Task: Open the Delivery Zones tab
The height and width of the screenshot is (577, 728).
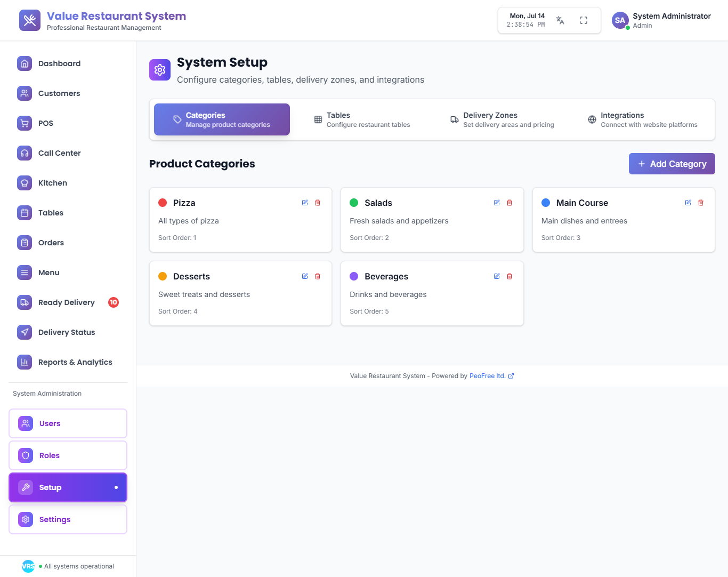Action: click(502, 119)
